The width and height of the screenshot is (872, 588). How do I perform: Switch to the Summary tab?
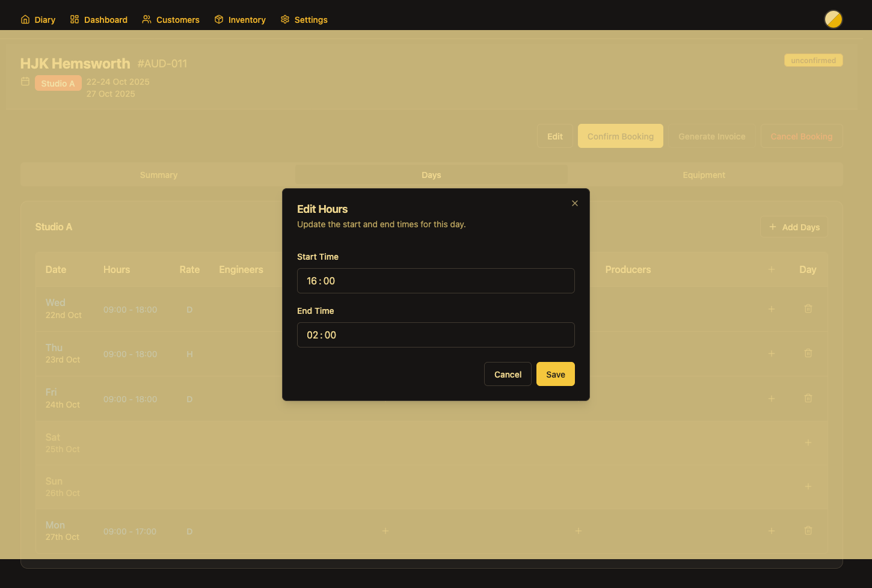pos(159,175)
